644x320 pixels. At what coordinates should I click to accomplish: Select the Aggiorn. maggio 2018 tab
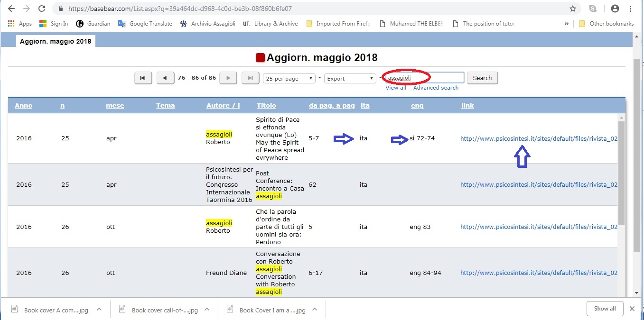point(55,42)
